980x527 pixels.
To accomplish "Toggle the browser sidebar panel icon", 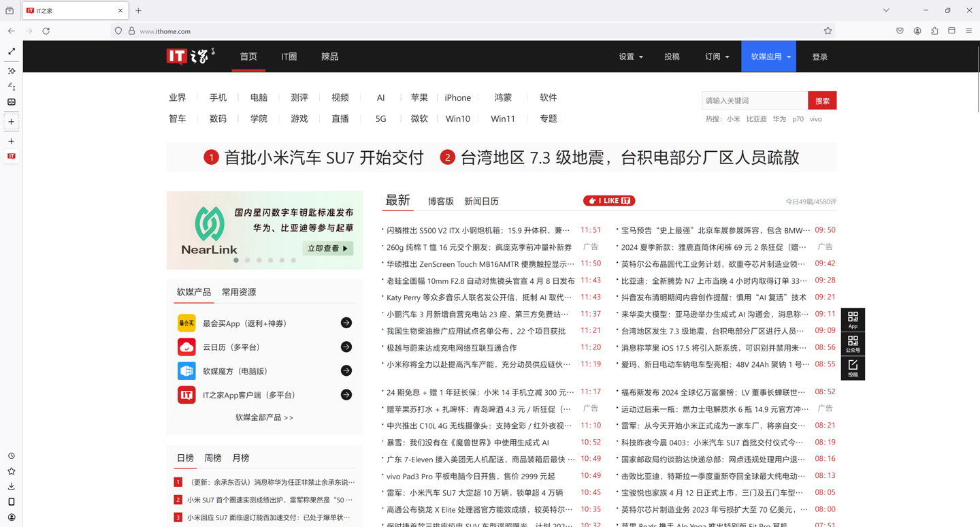I will tap(951, 31).
